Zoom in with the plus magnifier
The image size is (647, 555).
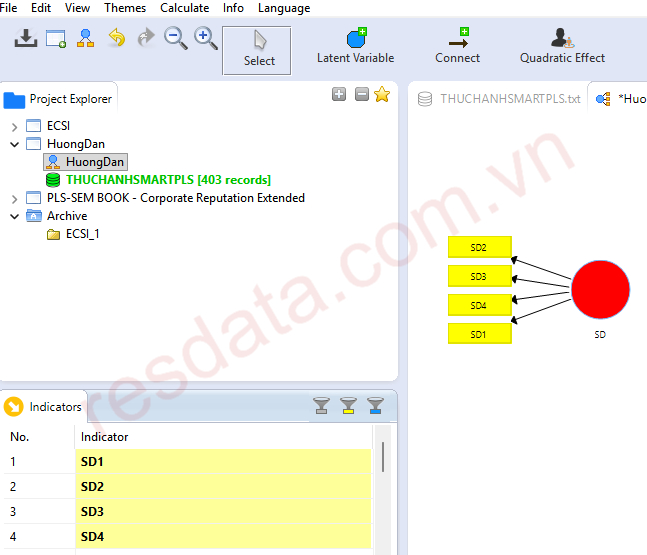click(206, 39)
